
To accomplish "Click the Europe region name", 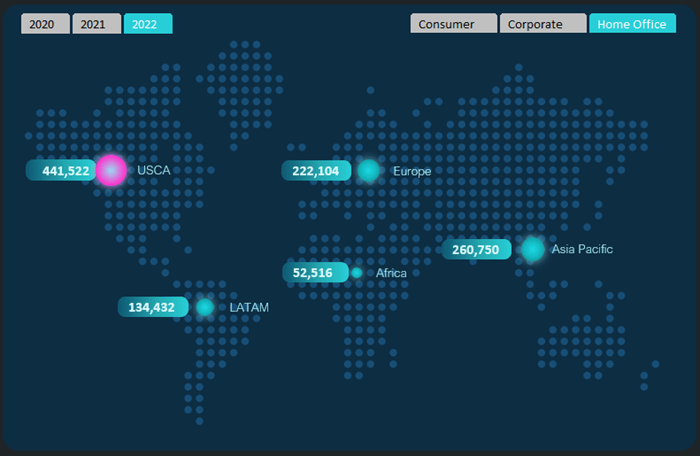I will 412,171.
